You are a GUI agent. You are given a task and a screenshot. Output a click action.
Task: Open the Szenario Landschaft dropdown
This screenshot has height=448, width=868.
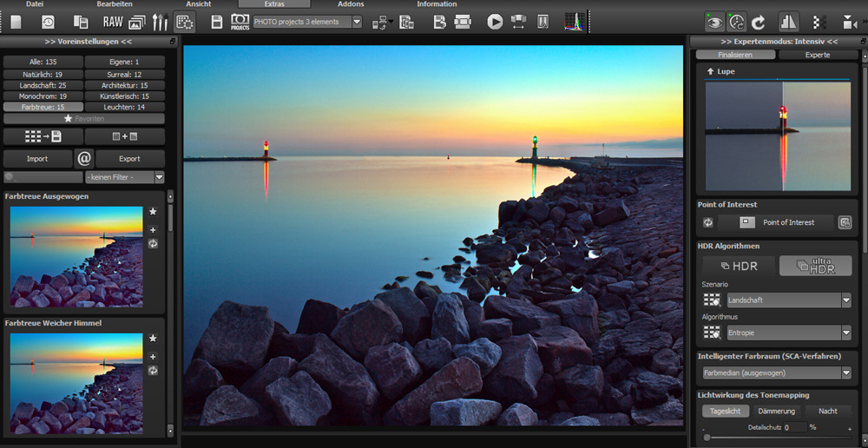tap(845, 300)
